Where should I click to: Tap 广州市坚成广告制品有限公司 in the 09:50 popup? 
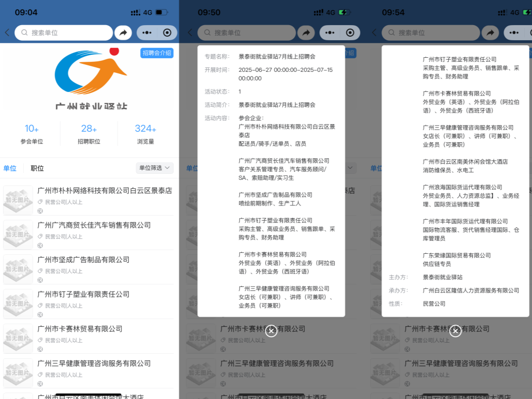click(275, 195)
